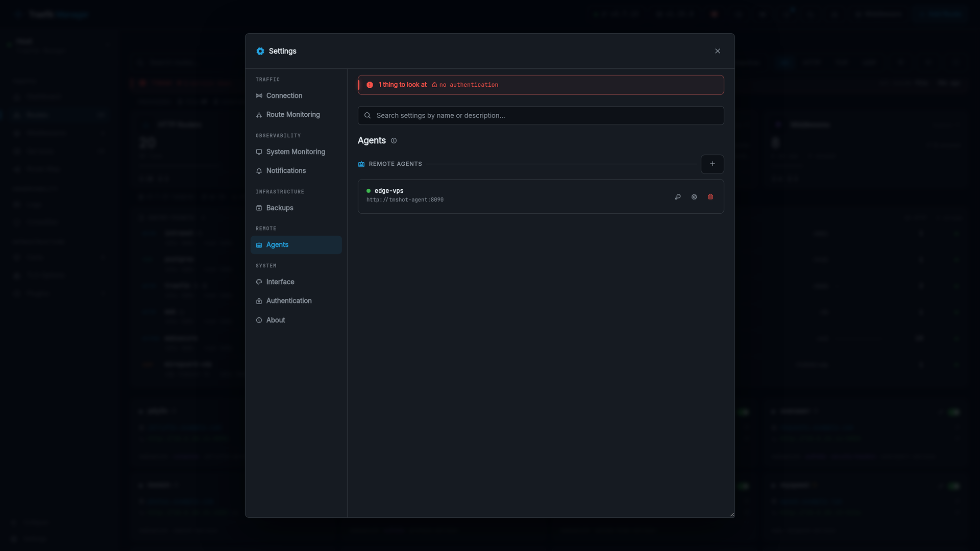Click the Interface palette icon in sidebar
This screenshot has width=980, height=551.
[x=259, y=282]
